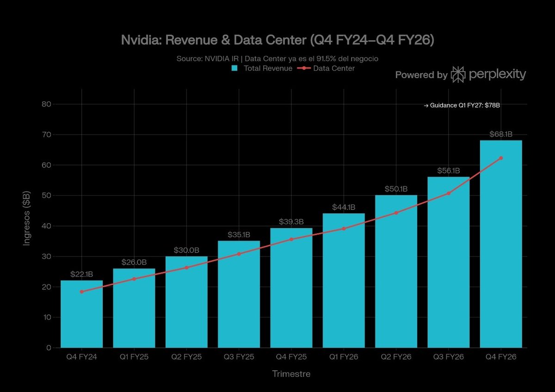Click the 'Trimestre' x-axis title
Screen dimensions: 555x392
[291, 374]
